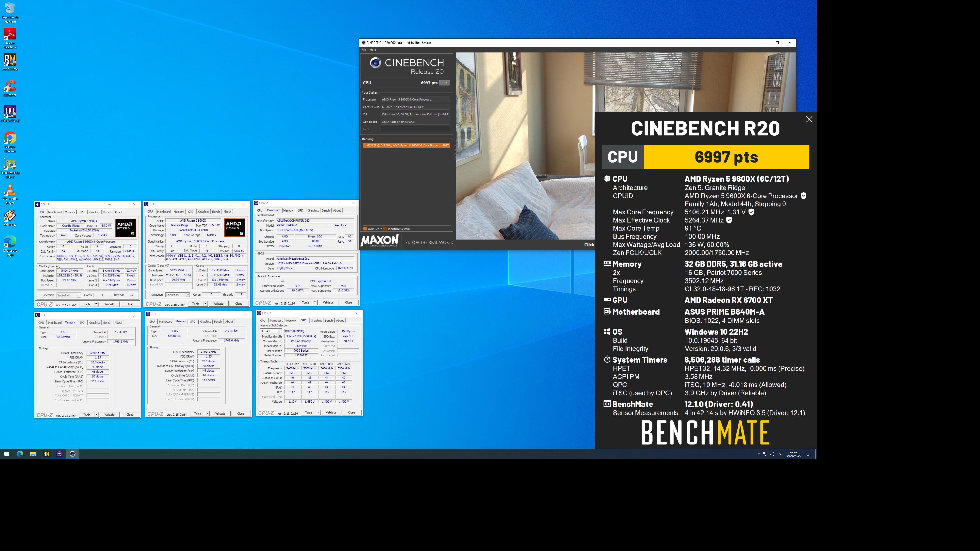Expand Slot #2 memory slot selector
The image size is (980, 551).
pos(280,331)
